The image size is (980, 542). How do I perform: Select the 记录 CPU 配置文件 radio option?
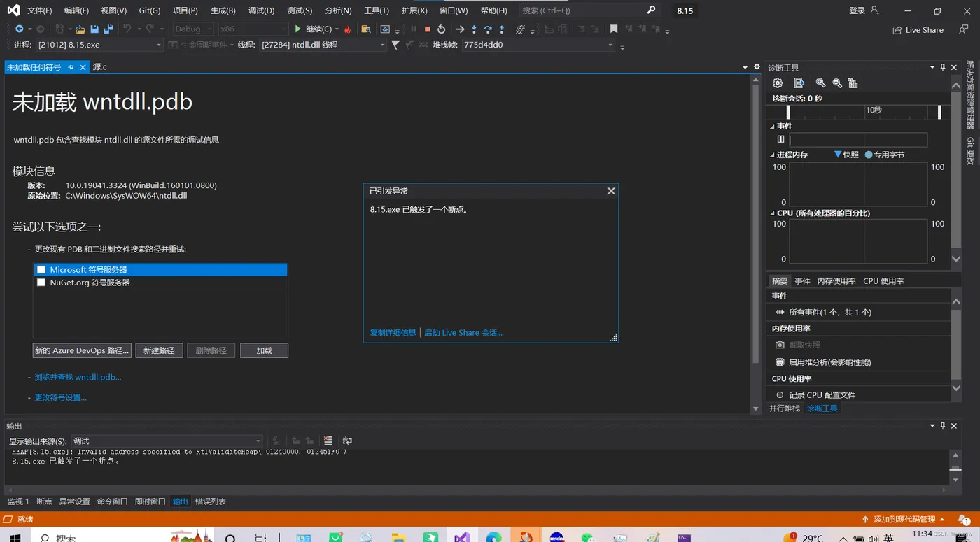(x=780, y=395)
